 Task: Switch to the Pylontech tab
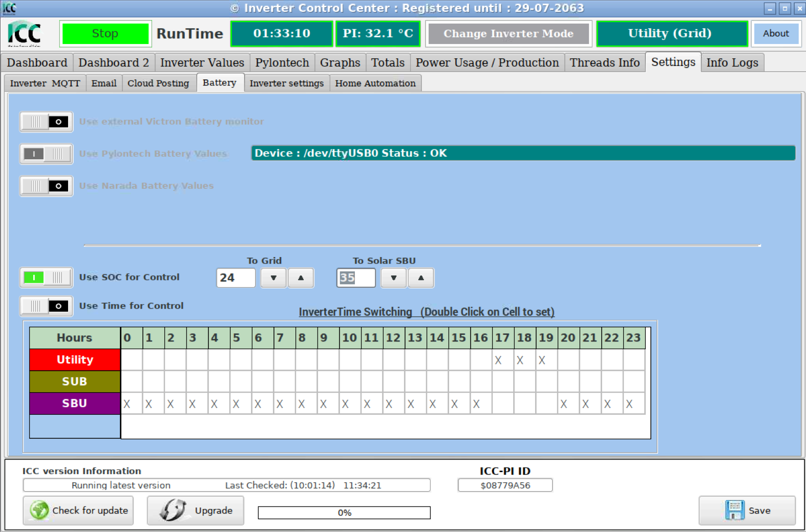point(282,62)
